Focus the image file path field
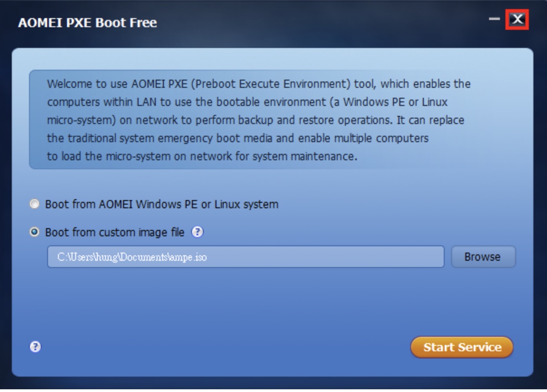The height and width of the screenshot is (392, 547). tap(246, 257)
